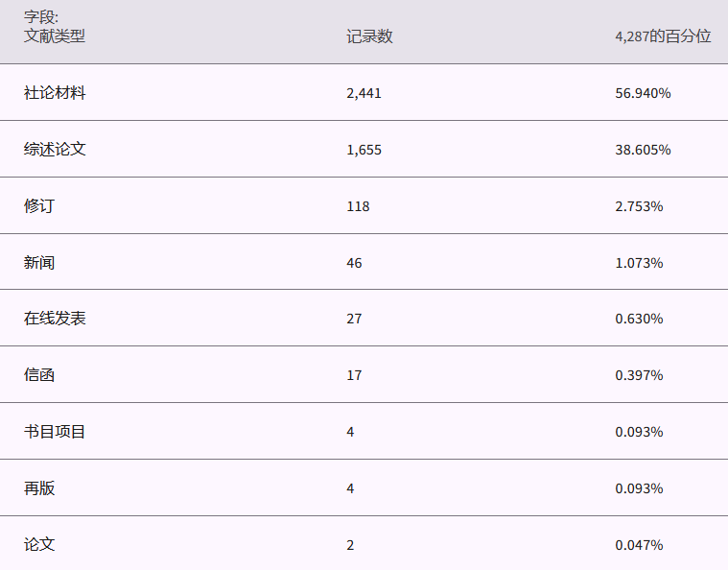This screenshot has height=570, width=728.
Task: Select the 再版 document type
Action: (x=39, y=488)
